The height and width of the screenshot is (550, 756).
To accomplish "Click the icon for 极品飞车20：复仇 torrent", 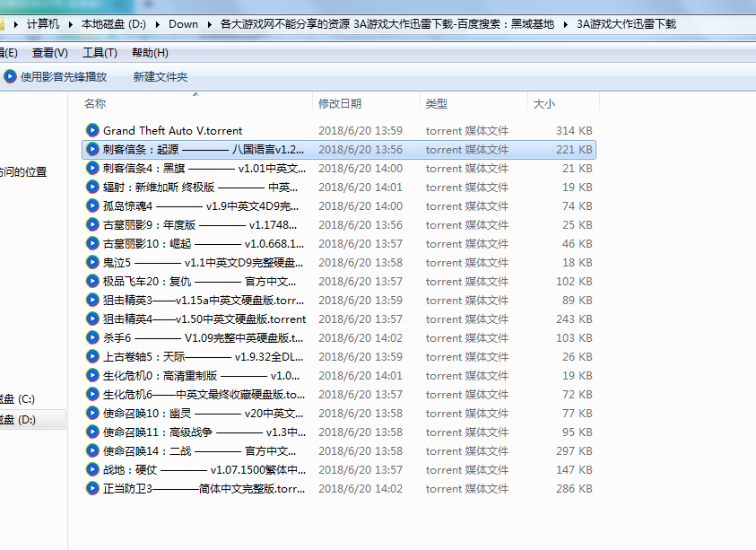I will pos(92,281).
